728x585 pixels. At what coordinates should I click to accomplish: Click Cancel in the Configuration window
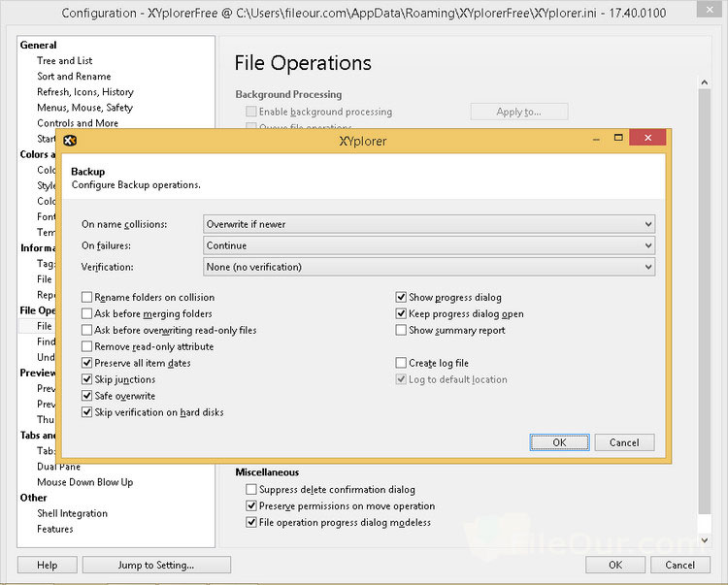680,565
